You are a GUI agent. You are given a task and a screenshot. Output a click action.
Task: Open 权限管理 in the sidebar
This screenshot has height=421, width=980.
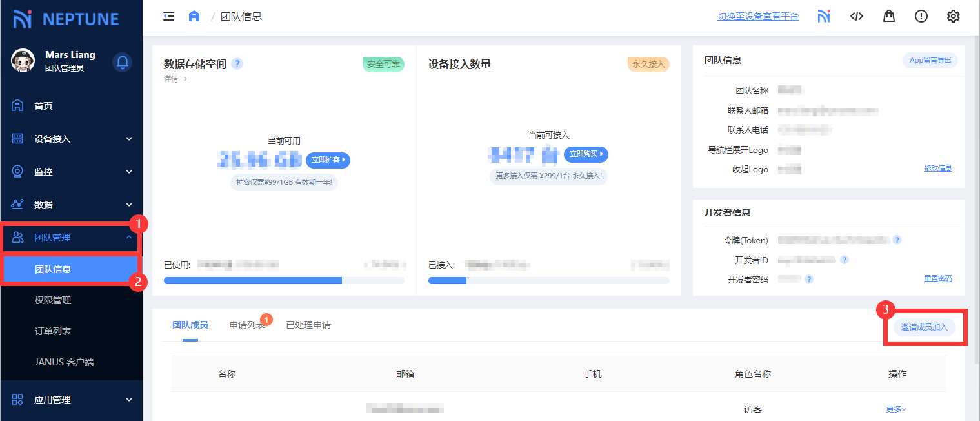(53, 300)
